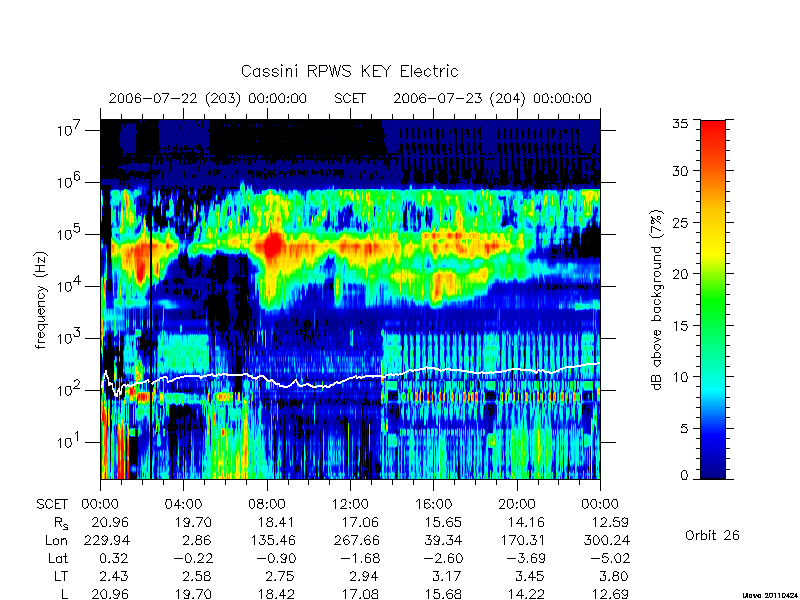The image size is (800, 600).
Task: Click the title "Cassini RPWS KEY Electric"
Action: click(x=349, y=71)
